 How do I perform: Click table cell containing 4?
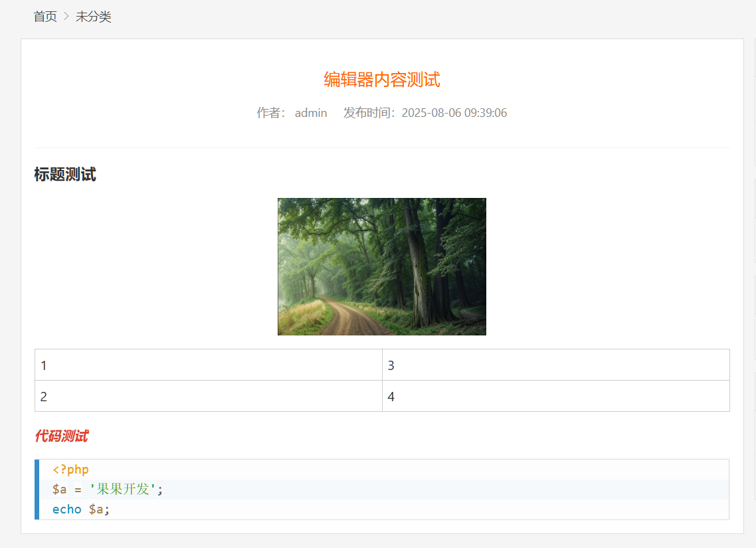[x=556, y=396]
